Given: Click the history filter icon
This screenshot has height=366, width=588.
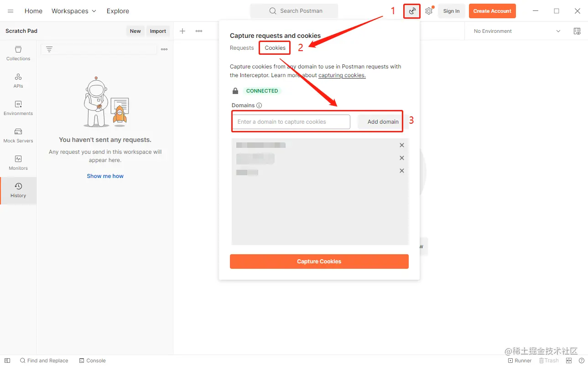Looking at the screenshot, I should 49,49.
